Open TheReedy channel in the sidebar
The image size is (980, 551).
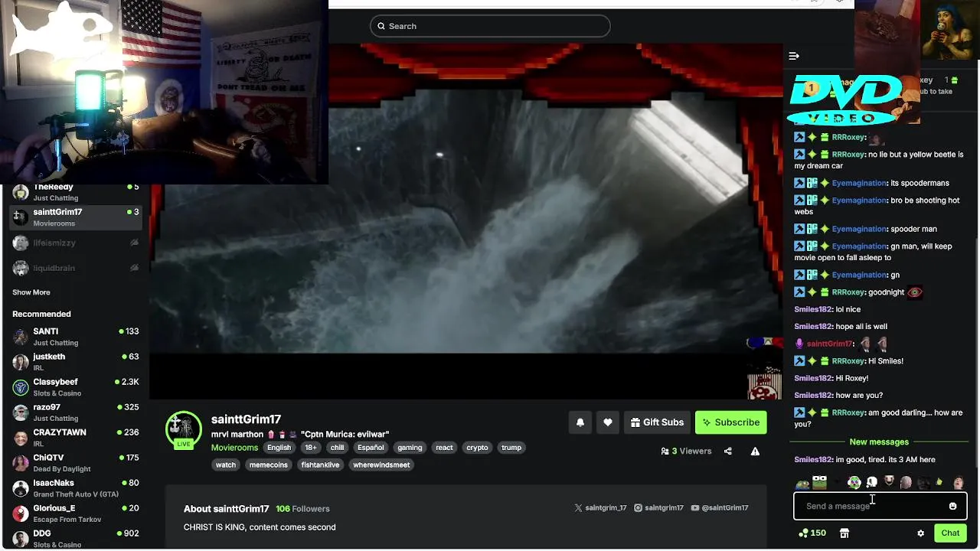75,191
